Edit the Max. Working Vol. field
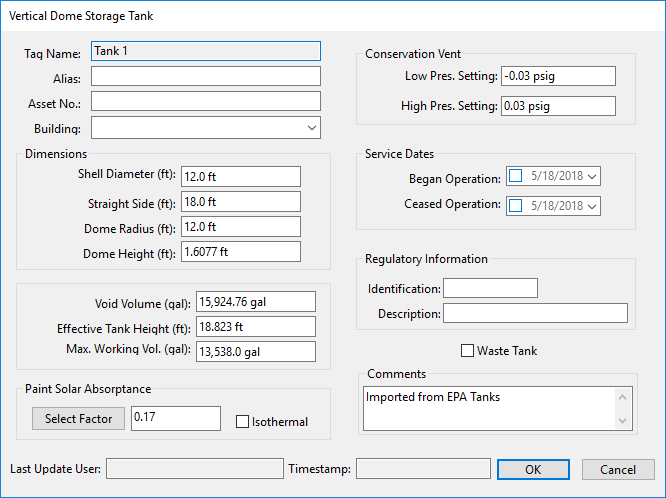 coord(256,352)
